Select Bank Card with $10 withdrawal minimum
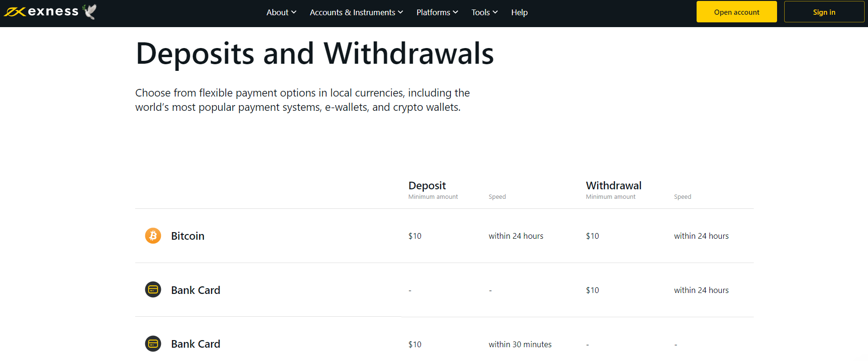 (196, 290)
